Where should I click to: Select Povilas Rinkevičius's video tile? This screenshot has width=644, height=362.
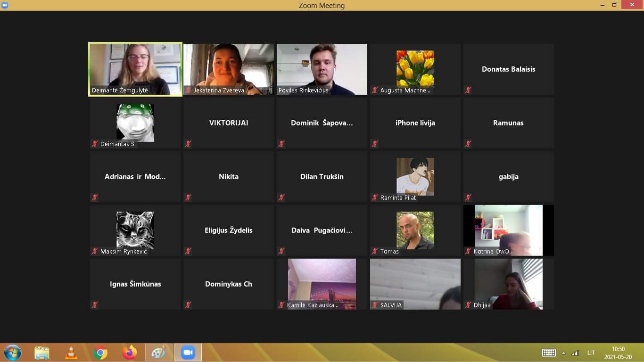click(322, 69)
